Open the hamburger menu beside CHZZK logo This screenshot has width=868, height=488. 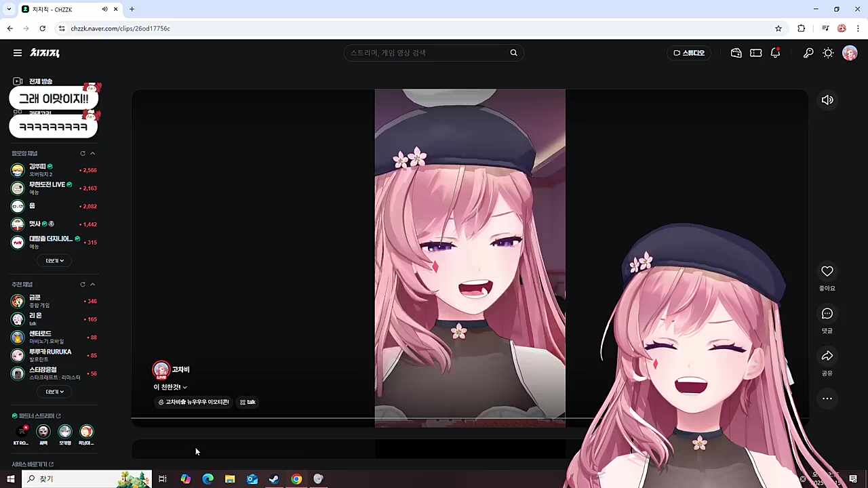(18, 53)
